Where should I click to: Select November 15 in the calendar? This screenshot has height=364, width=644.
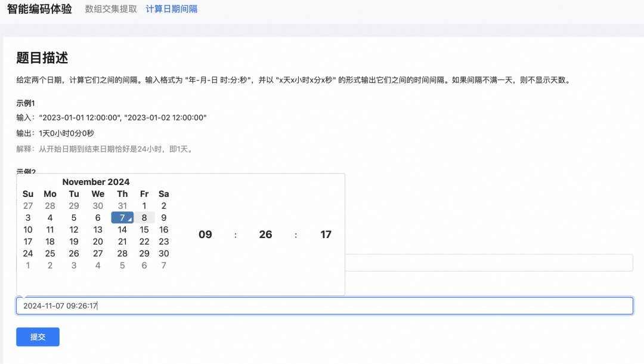point(144,230)
